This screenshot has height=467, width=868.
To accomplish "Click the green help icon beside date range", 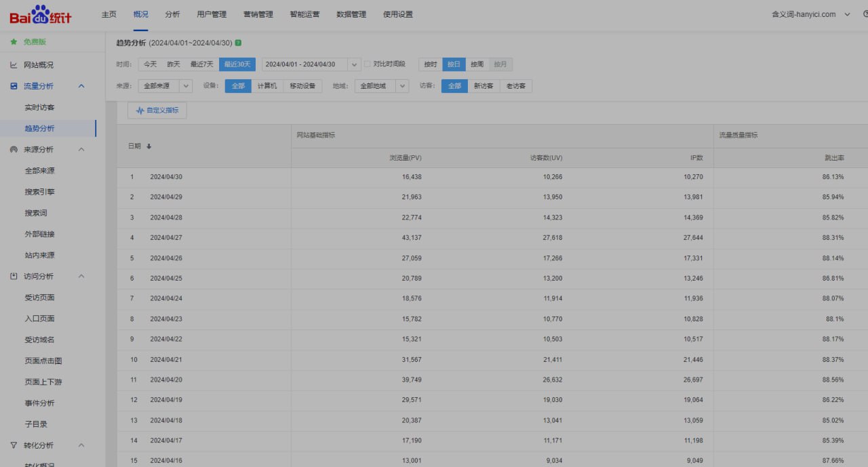I will 238,43.
